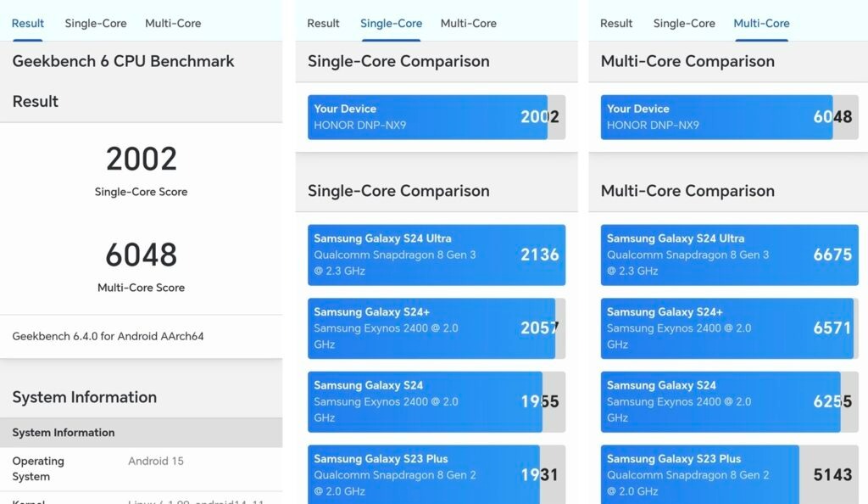Go to Result tab in right panel
868x504 pixels.
click(616, 23)
